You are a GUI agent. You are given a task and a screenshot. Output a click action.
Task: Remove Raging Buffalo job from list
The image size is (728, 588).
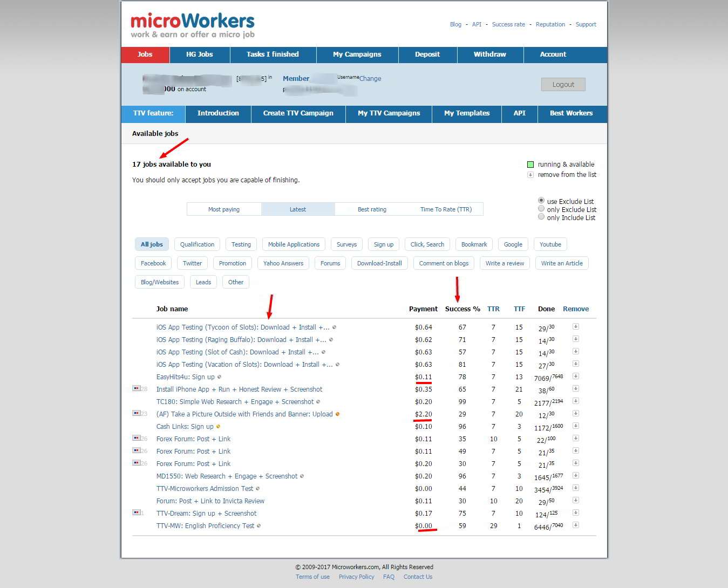tap(576, 339)
